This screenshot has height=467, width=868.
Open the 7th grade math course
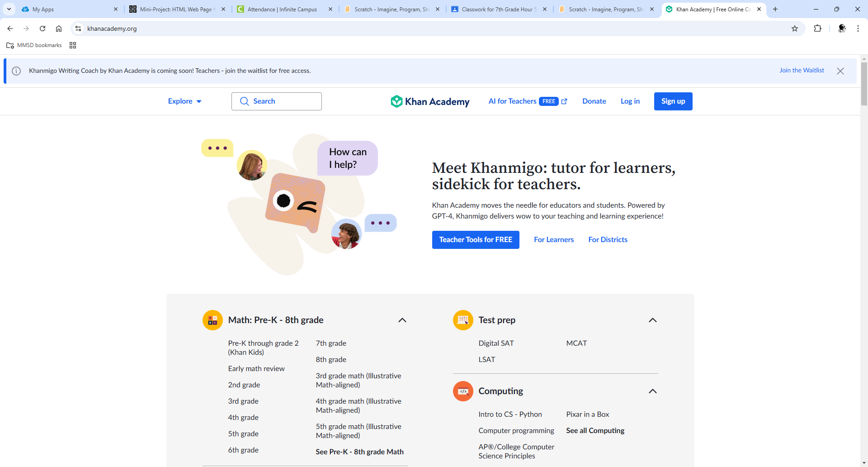click(331, 343)
